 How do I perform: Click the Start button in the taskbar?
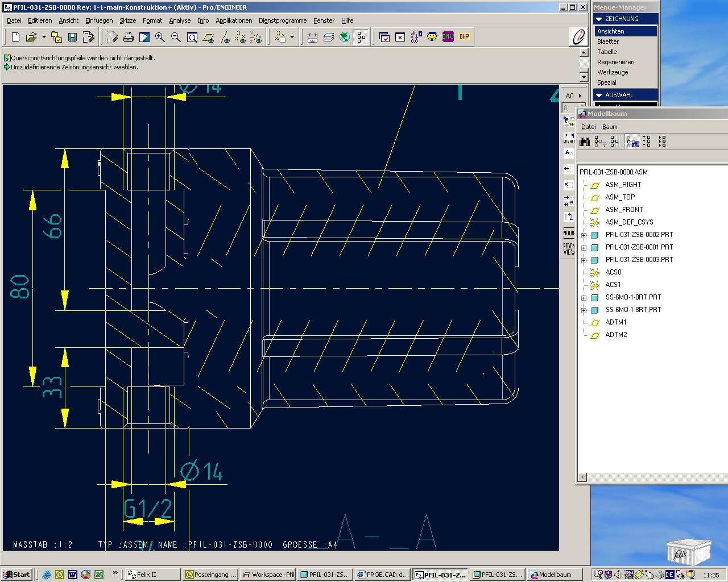click(x=16, y=575)
